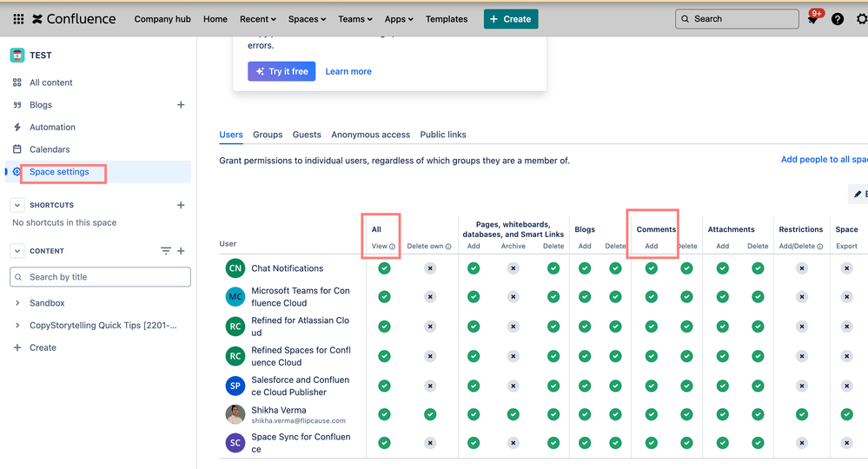
Task: Click the Confluence logo
Action: [74, 19]
